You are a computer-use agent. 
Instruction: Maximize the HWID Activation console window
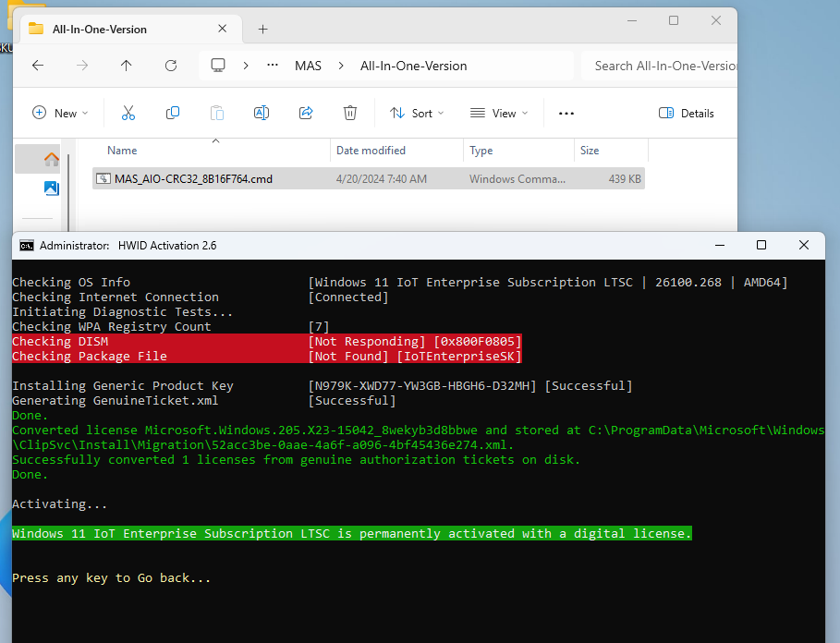[x=761, y=245]
